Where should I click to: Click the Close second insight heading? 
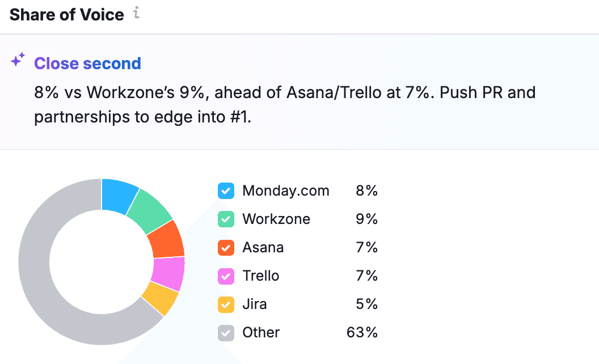pos(87,64)
